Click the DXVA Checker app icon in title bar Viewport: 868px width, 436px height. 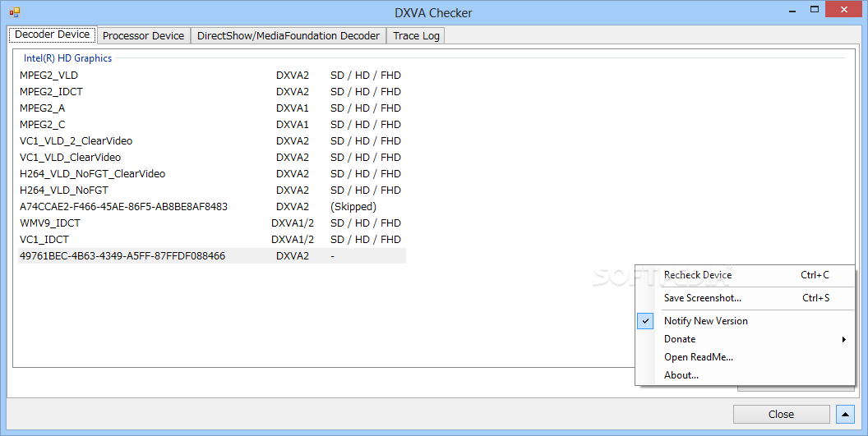click(15, 11)
